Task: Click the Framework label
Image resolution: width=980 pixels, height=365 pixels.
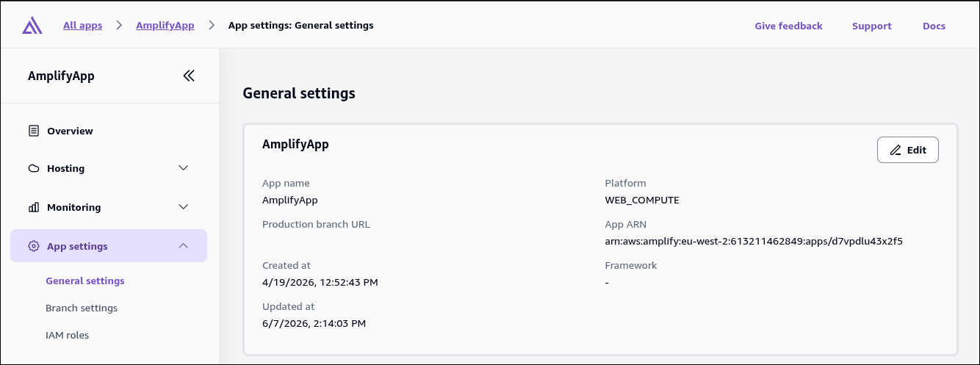Action: pos(631,265)
